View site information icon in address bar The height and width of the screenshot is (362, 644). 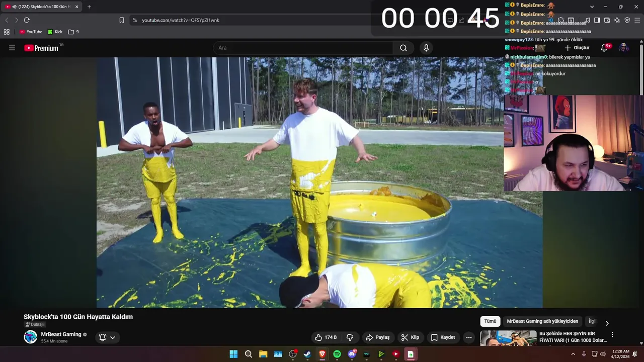[x=134, y=20]
